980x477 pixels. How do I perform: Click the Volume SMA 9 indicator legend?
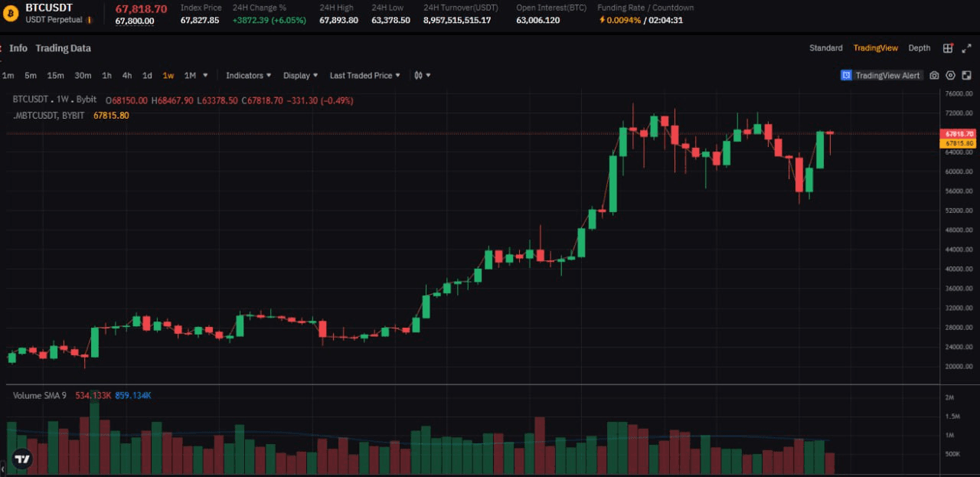pyautogui.click(x=40, y=396)
